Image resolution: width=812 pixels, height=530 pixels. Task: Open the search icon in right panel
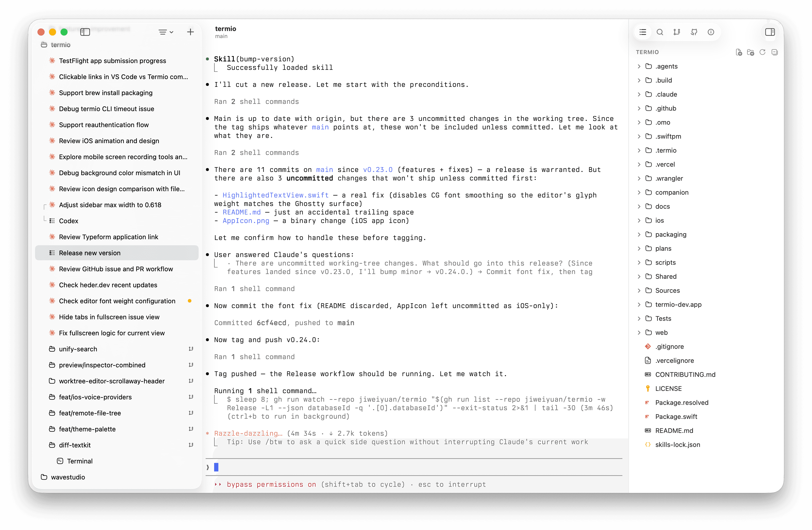pos(660,32)
